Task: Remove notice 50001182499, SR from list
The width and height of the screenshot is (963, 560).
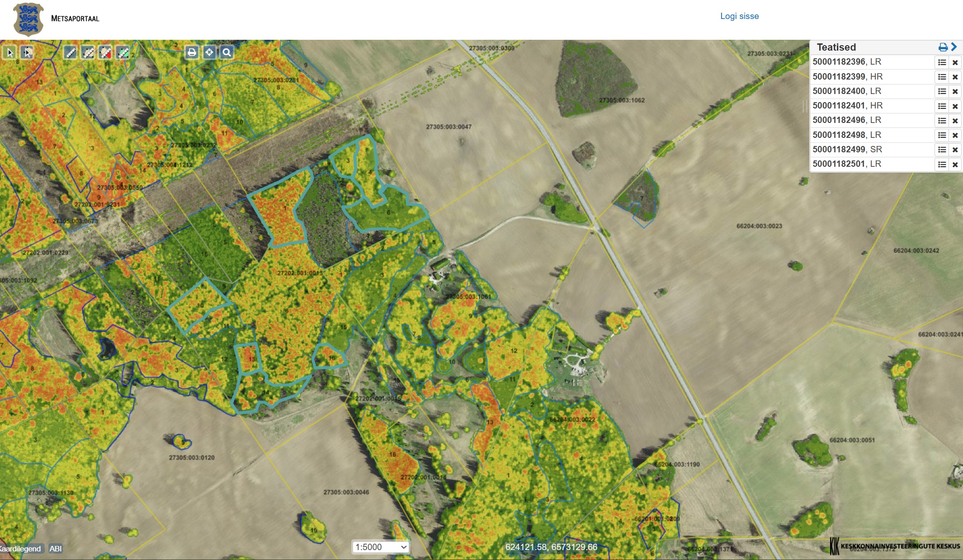Action: point(955,150)
